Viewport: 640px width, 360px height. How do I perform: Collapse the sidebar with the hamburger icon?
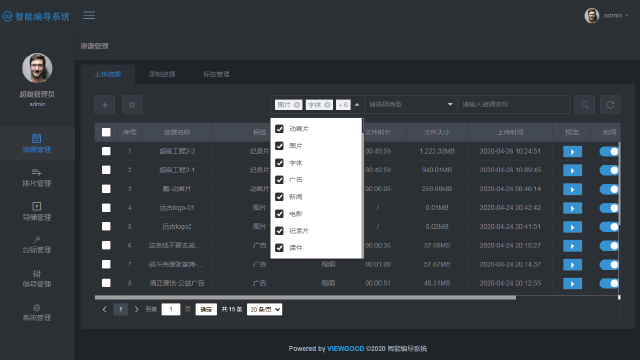(89, 16)
